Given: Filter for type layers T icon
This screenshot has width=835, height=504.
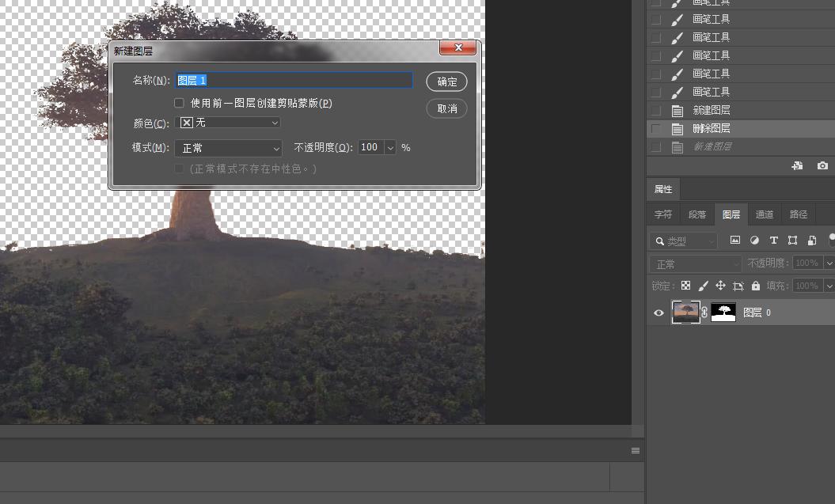Looking at the screenshot, I should click(x=774, y=240).
